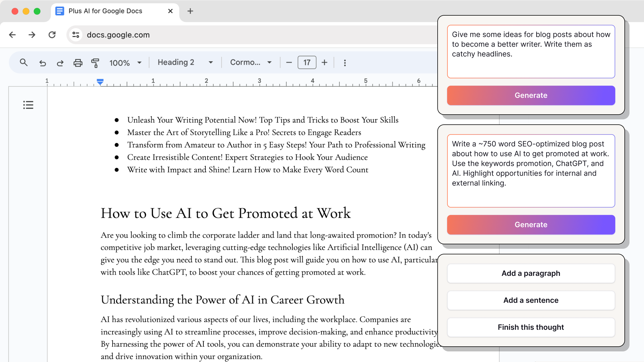The height and width of the screenshot is (362, 644).
Task: Open the more toolbar options menu
Action: pyautogui.click(x=345, y=62)
